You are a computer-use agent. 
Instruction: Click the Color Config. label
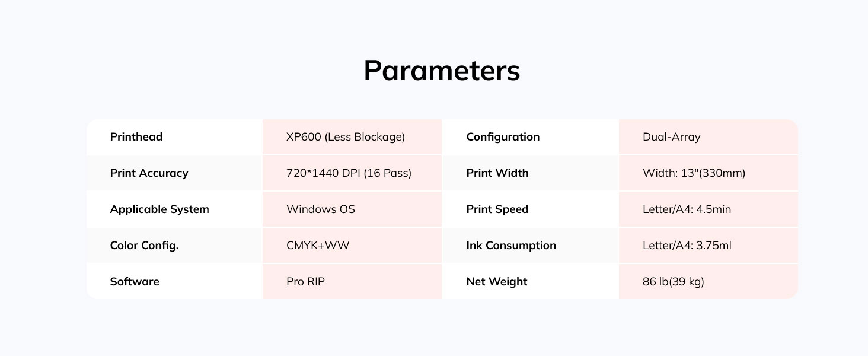[144, 246]
